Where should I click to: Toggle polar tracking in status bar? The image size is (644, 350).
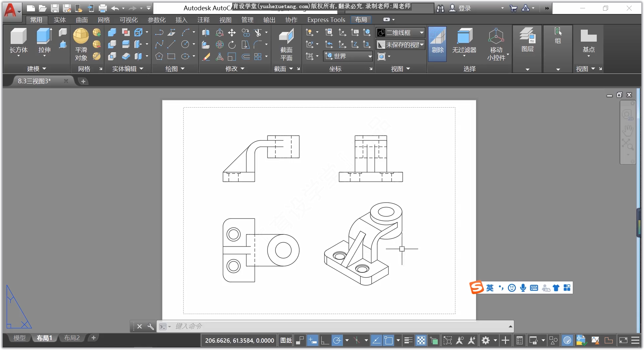[x=337, y=340]
